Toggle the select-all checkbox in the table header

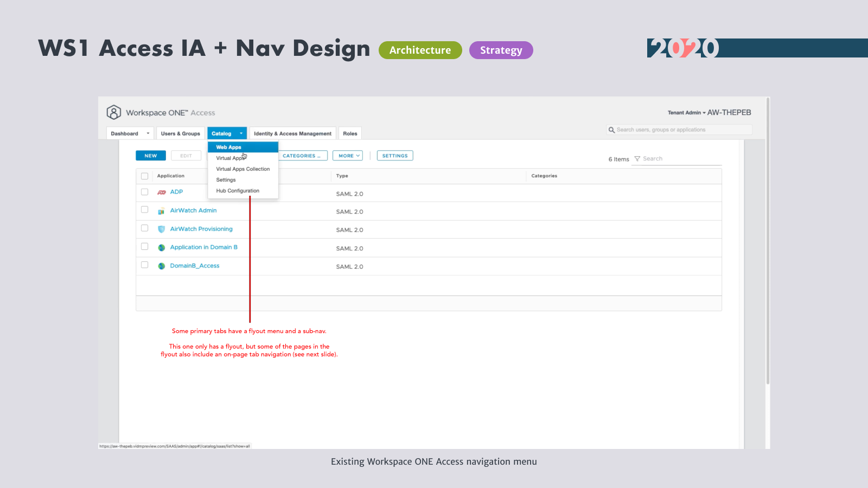coord(145,176)
